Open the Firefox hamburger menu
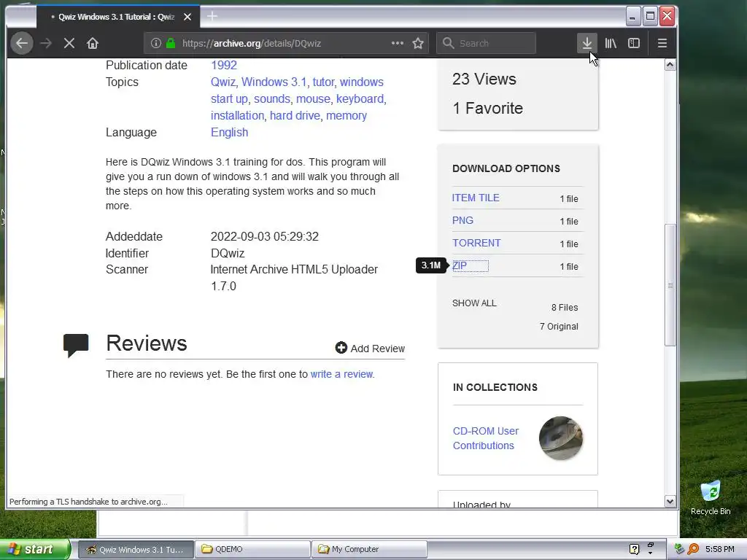This screenshot has height=560, width=747. coord(662,43)
